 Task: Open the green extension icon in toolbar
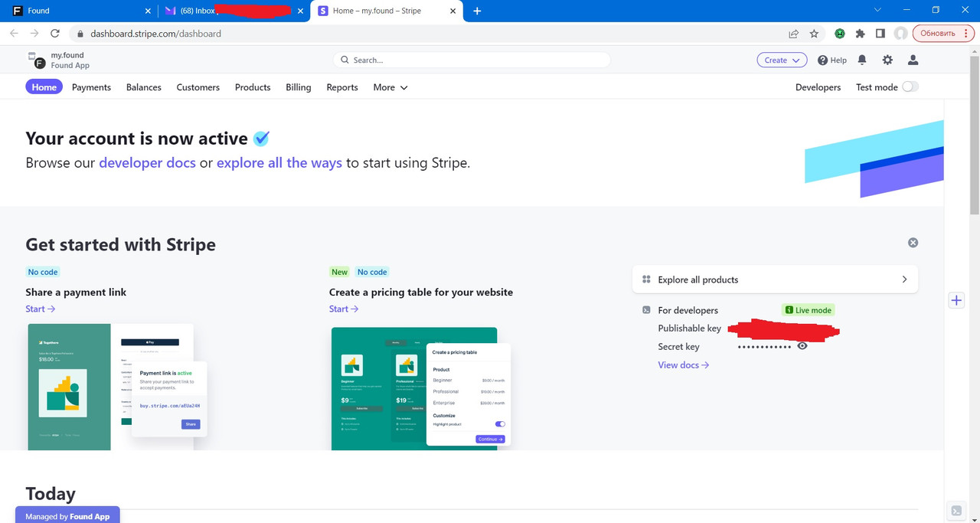point(840,34)
